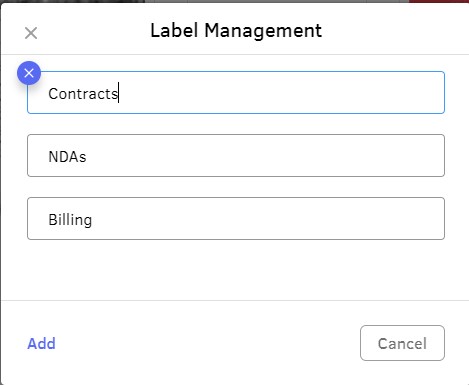Screen dimensions: 469x385
Task: Delete the focused label via circular blue icon
Action: [29, 73]
